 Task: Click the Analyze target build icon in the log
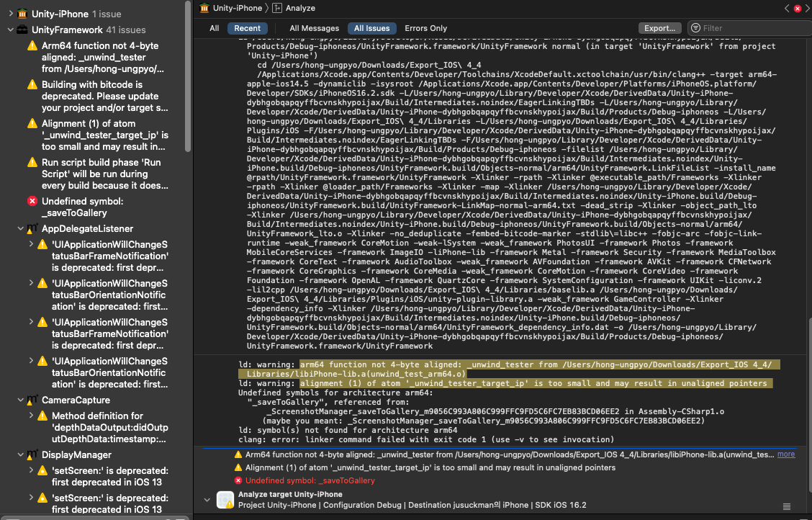coord(225,499)
